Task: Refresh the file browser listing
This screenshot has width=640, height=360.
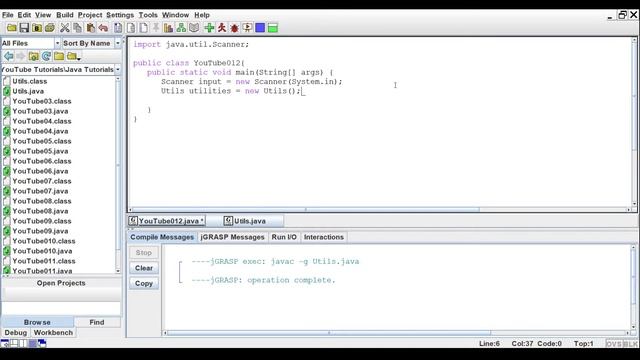Action: (x=46, y=56)
